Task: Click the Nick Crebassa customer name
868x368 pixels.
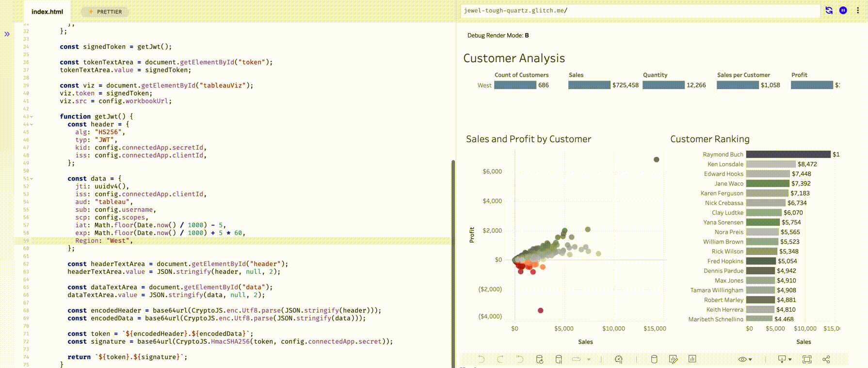Action: coord(724,203)
